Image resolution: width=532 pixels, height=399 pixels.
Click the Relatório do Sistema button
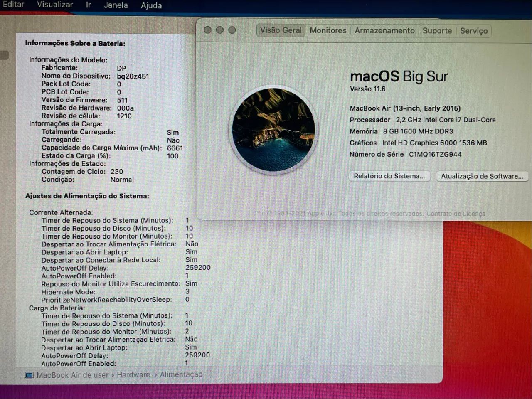pos(389,176)
